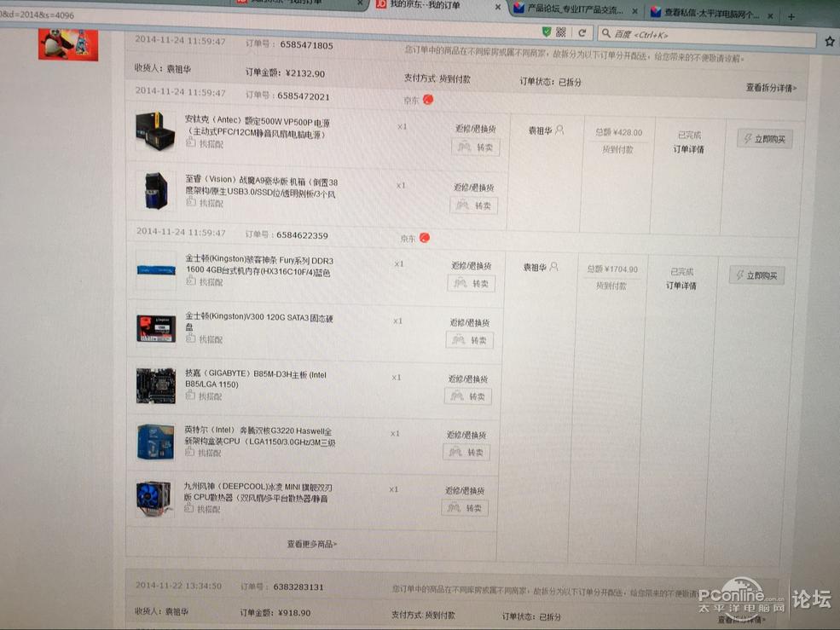
Task: Click the bookmark star icon
Action: 829,41
